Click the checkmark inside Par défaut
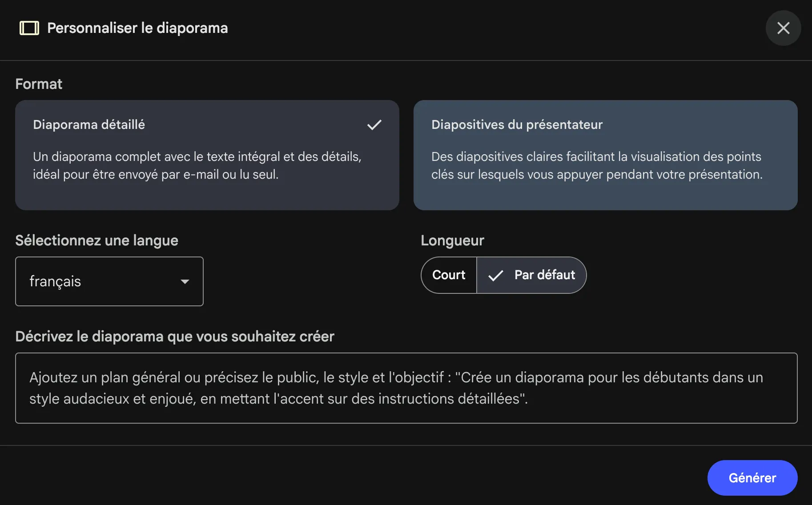 496,275
